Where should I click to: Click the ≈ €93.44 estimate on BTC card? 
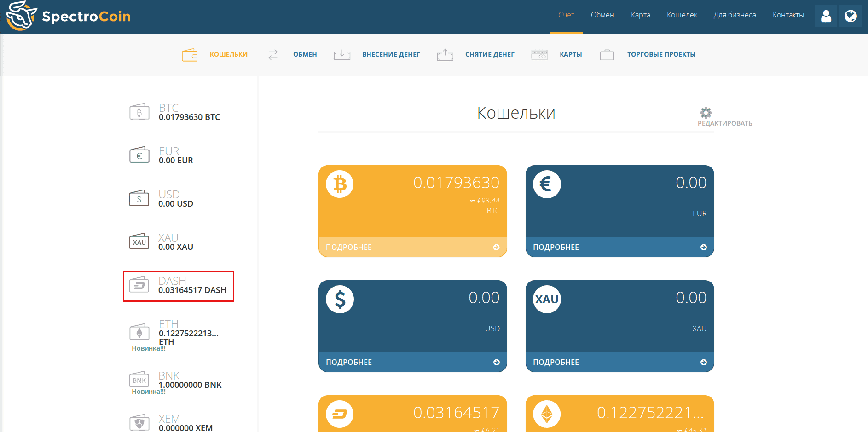coord(484,201)
